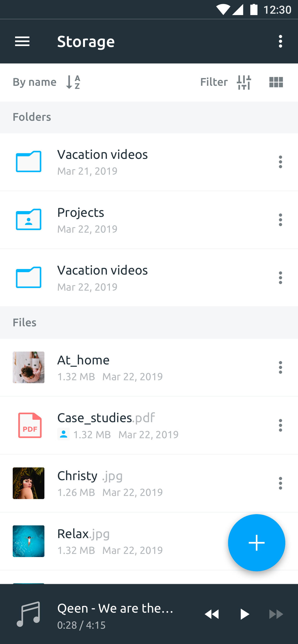
Task: Open the music note player icon
Action: click(28, 614)
